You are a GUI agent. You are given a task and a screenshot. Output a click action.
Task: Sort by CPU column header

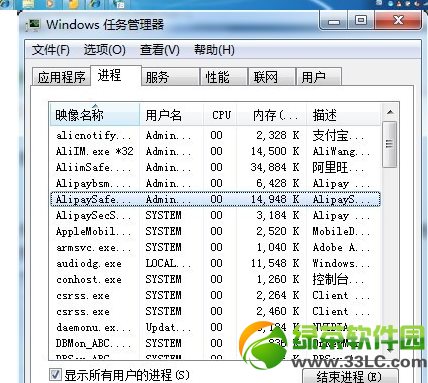pyautogui.click(x=220, y=115)
